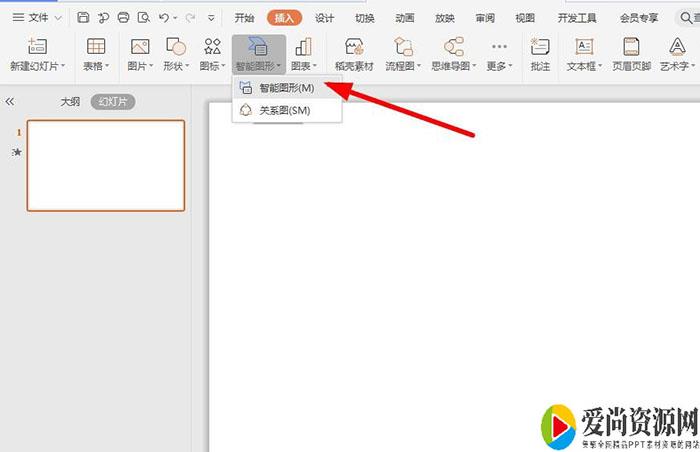Image resolution: width=700 pixels, height=452 pixels.
Task: Switch to the 开始 tab
Action: (x=244, y=18)
